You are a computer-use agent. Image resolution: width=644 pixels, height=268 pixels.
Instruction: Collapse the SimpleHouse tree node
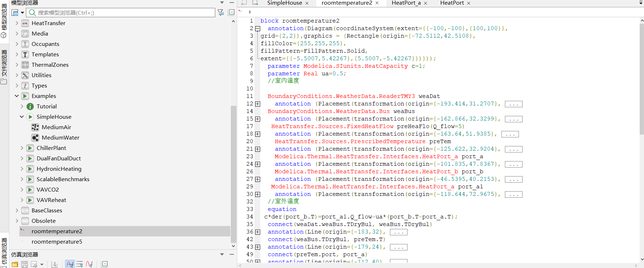(22, 117)
